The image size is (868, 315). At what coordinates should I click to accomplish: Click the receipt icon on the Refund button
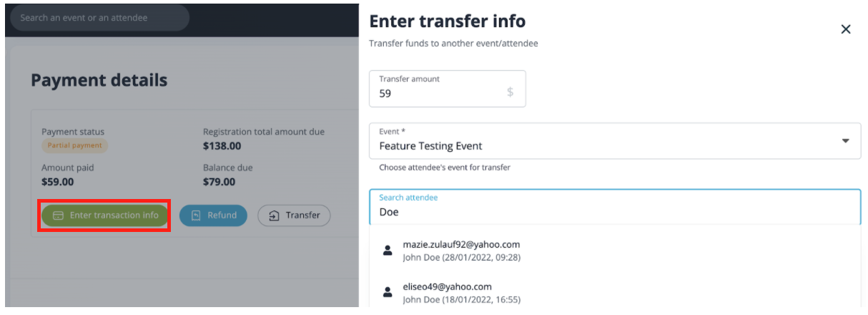[x=195, y=215]
